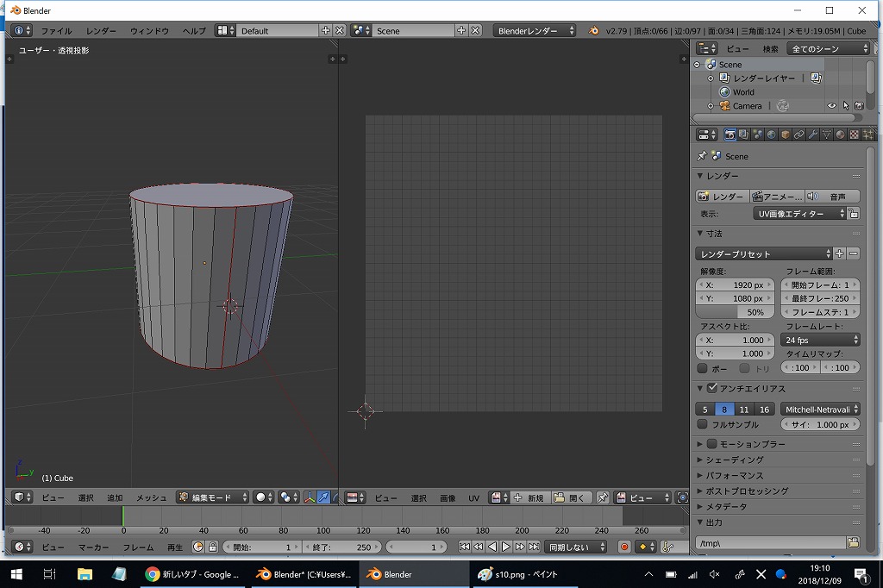This screenshot has height=588, width=883.
Task: Open the World properties tab icon
Action: 771,134
